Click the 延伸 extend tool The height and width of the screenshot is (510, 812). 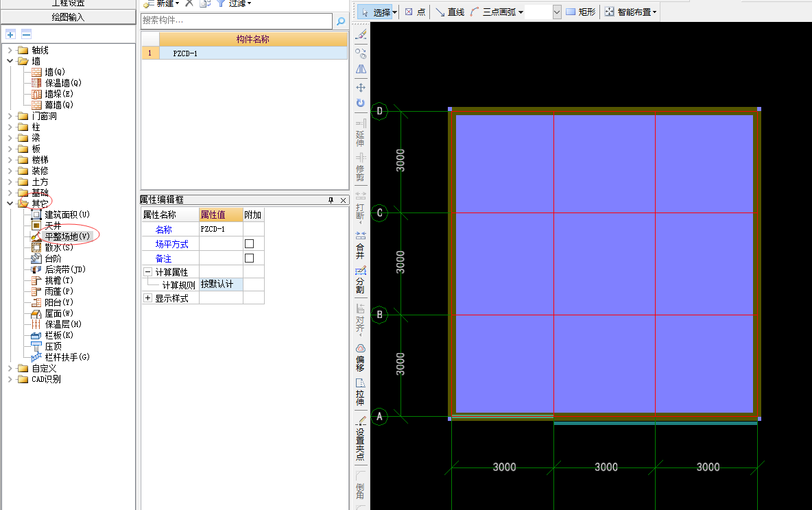[361, 132]
